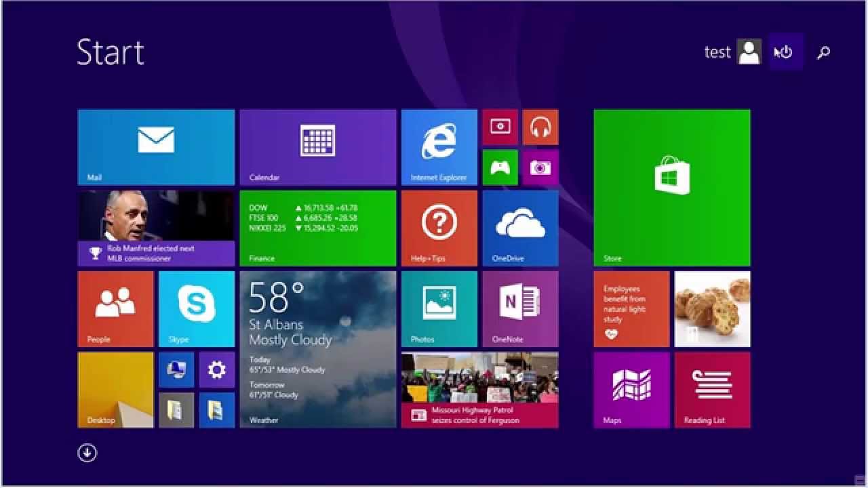The width and height of the screenshot is (868, 488).
Task: Open the Desktop tile
Action: click(x=116, y=390)
